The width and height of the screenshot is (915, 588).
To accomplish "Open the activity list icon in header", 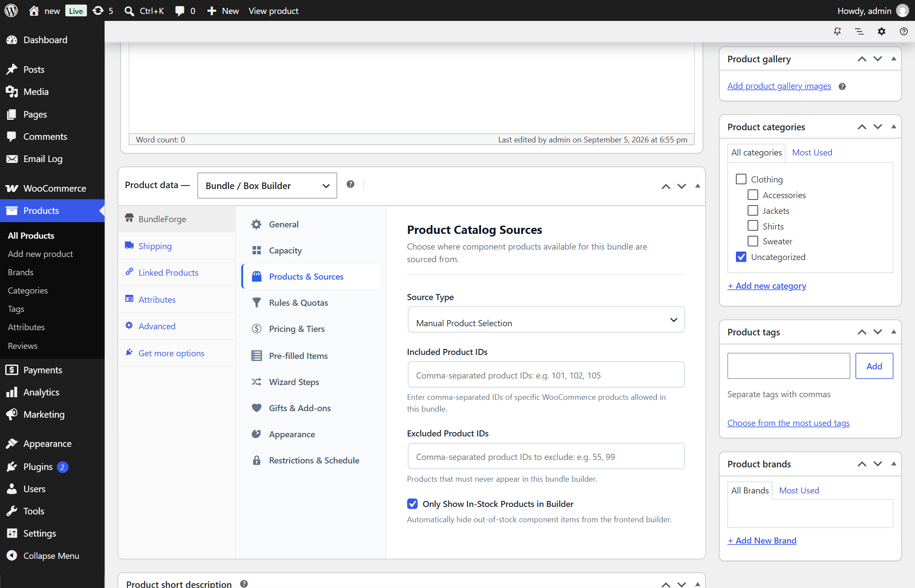I will [x=859, y=31].
